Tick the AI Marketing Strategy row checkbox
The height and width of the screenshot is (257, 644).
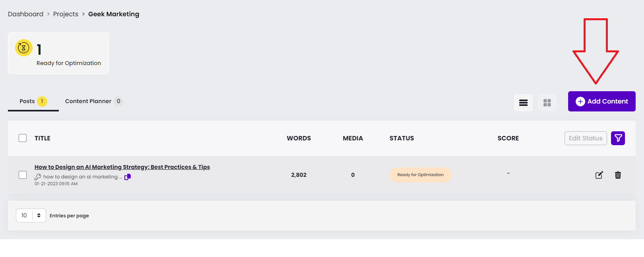(x=23, y=175)
